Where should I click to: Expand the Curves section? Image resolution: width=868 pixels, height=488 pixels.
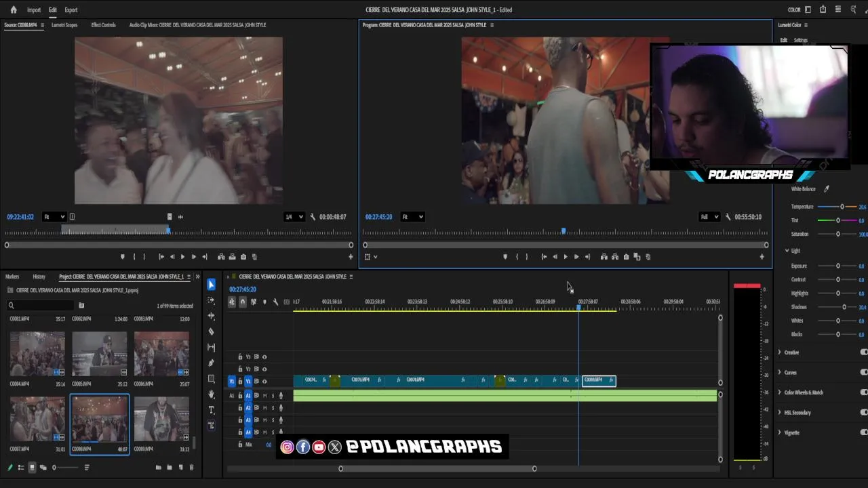point(780,372)
